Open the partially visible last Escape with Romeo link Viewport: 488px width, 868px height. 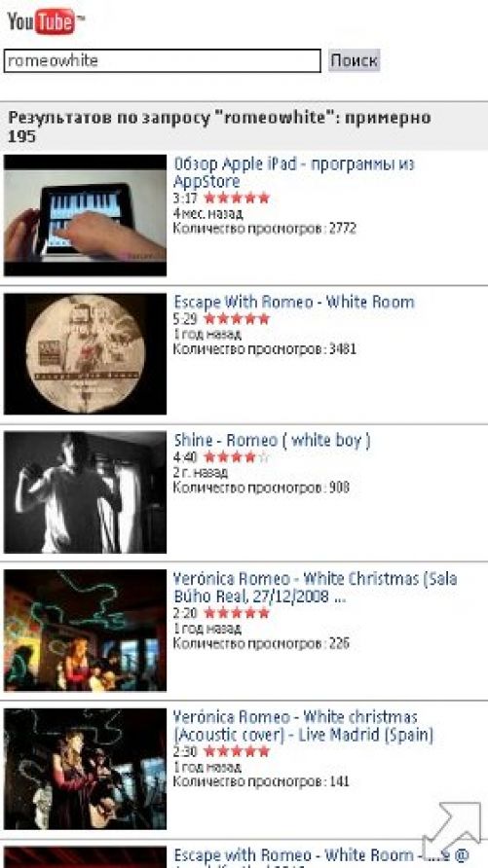321,855
